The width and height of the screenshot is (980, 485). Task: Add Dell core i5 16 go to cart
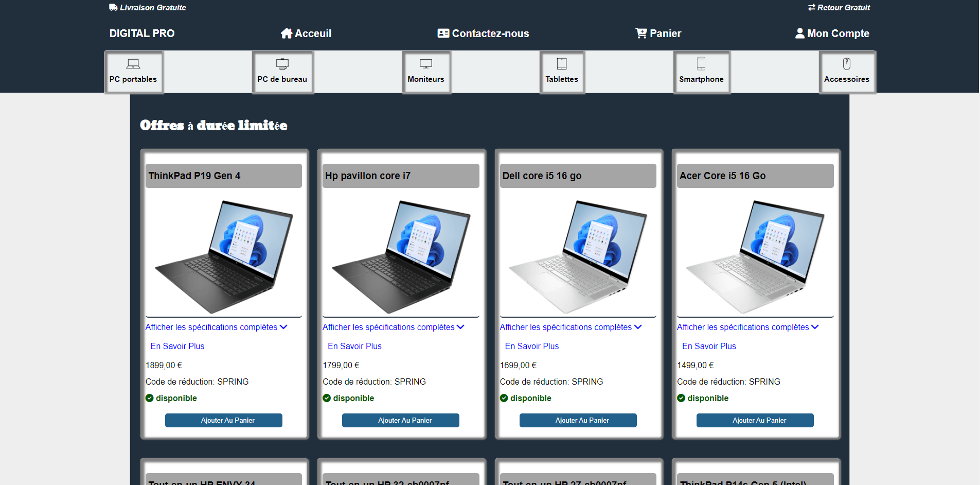[x=578, y=421]
